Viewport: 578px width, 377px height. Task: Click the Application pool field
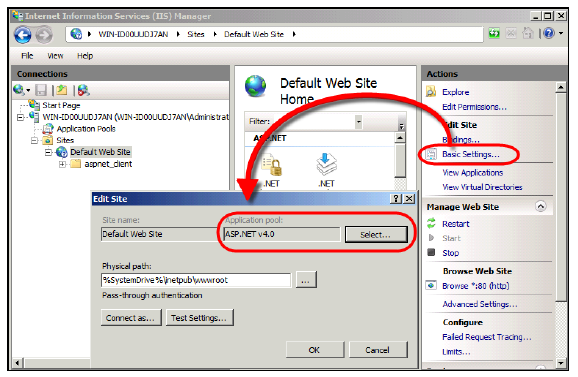281,234
